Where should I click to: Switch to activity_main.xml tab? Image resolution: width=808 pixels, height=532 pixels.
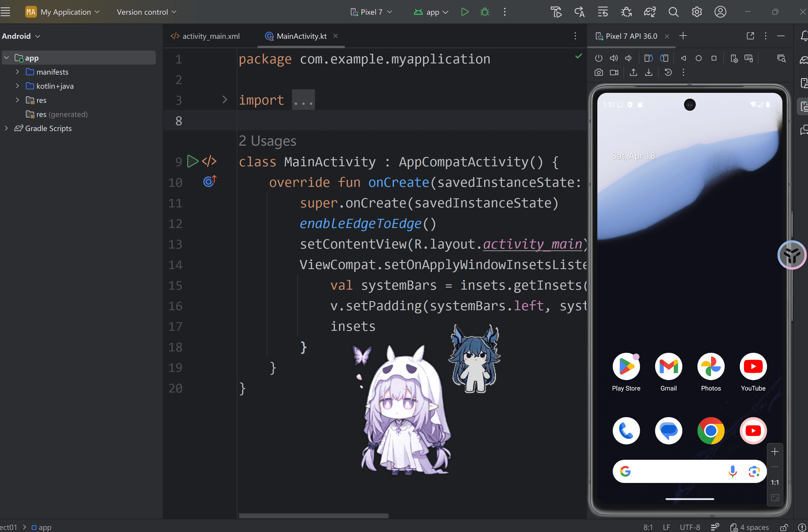(x=205, y=36)
